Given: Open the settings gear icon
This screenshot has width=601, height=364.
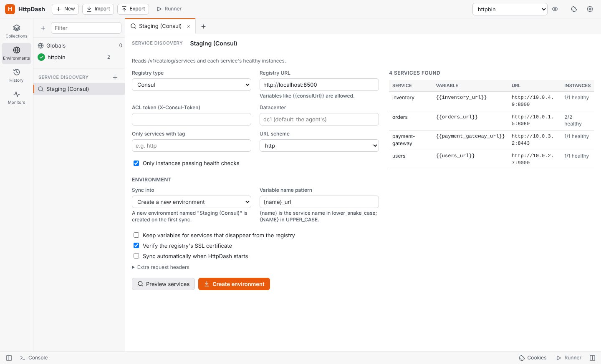Looking at the screenshot, I should click(x=590, y=9).
